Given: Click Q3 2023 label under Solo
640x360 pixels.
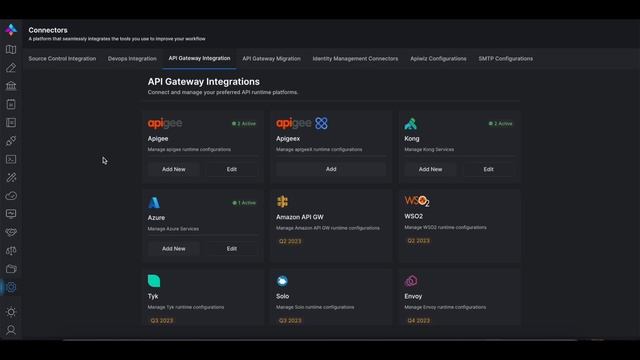Looking at the screenshot, I should [290, 320].
